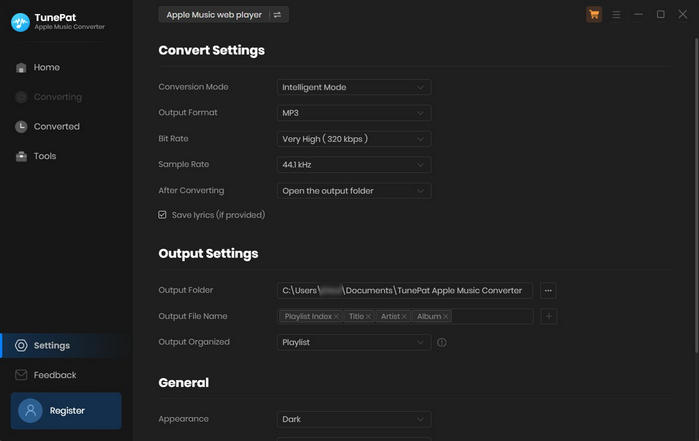Image resolution: width=699 pixels, height=441 pixels.
Task: Click the Appearance label
Action: click(184, 419)
